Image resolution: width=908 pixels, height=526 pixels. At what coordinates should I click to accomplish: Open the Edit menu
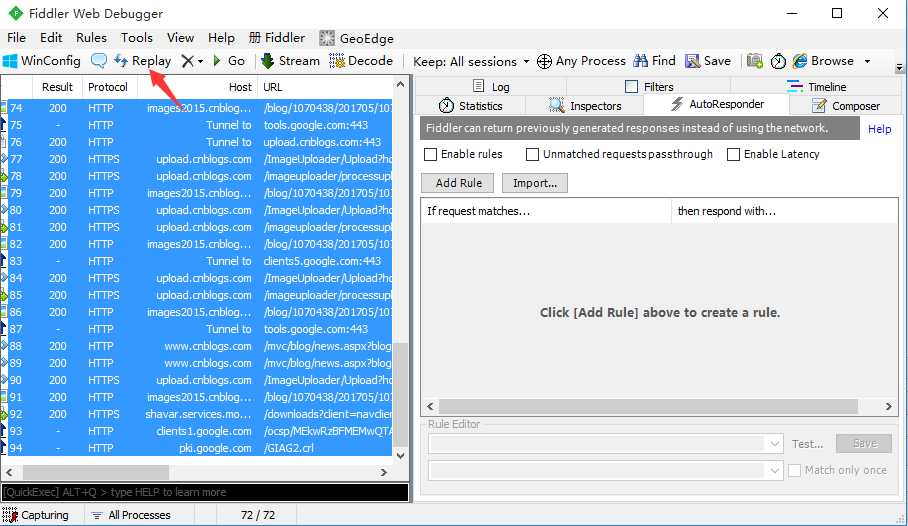51,38
